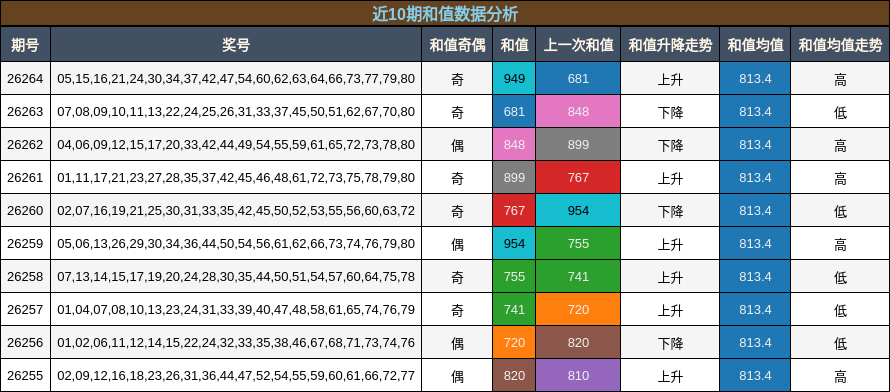
Task: Click the 和值均值走势 column header
Action: point(840,44)
